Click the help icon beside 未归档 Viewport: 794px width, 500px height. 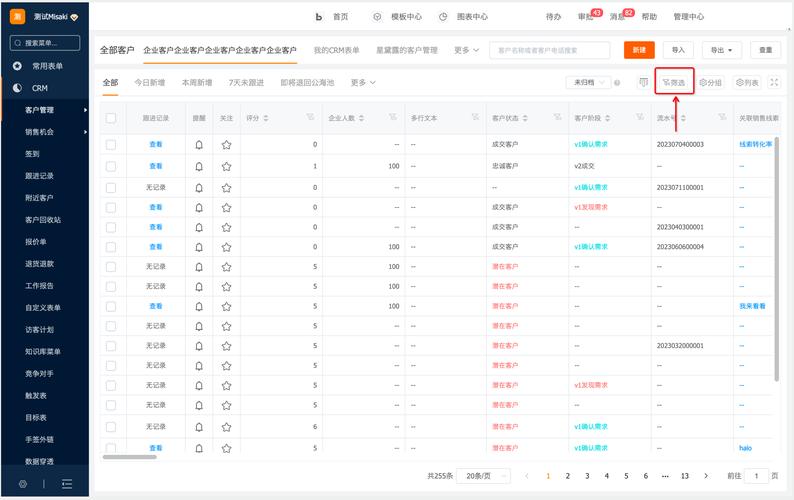click(x=617, y=83)
